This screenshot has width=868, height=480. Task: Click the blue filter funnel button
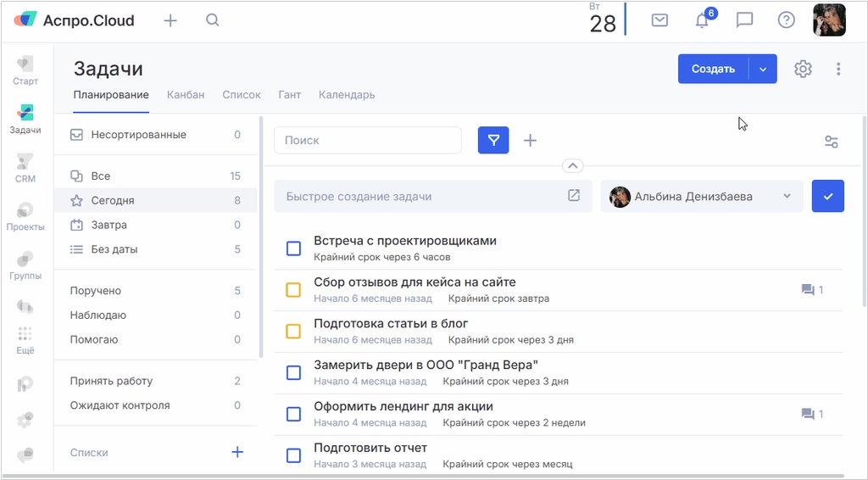[x=493, y=141]
